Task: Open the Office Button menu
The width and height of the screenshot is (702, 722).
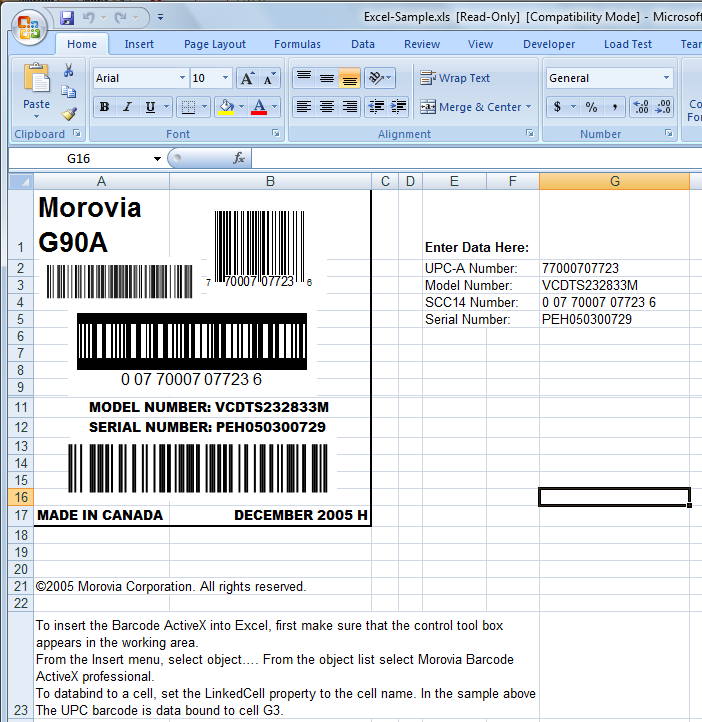Action: click(29, 28)
